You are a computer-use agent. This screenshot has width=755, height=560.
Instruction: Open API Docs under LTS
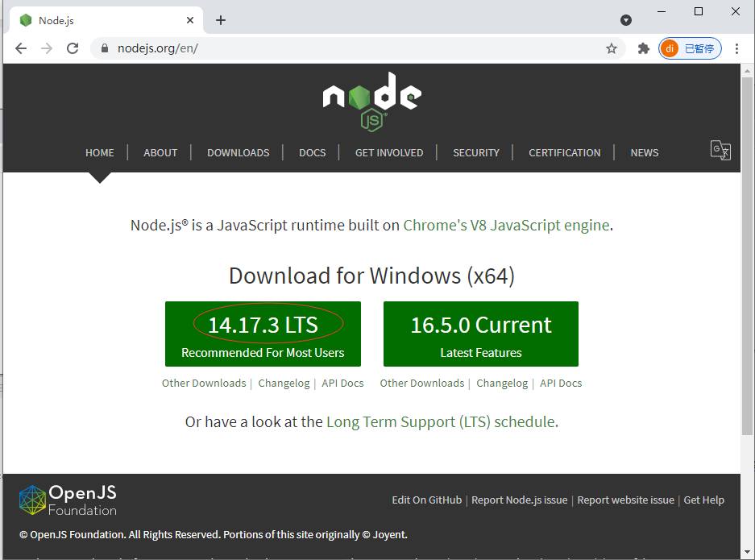[x=342, y=384]
